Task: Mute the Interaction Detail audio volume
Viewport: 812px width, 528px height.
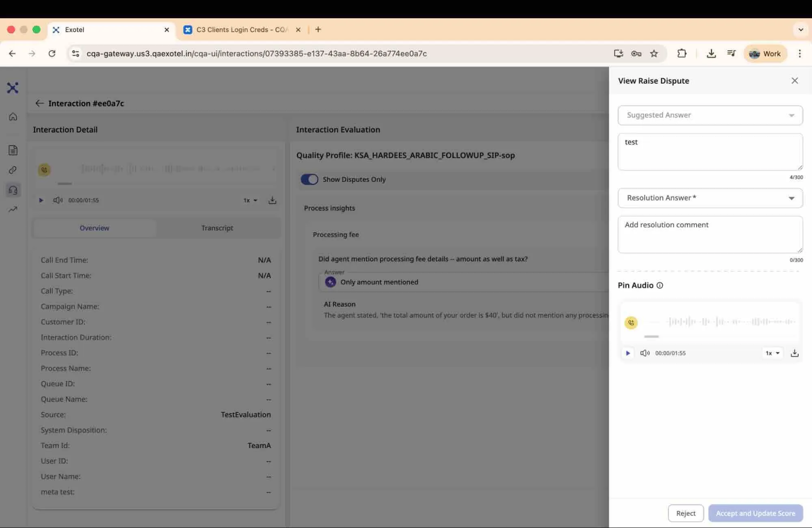Action: (x=58, y=200)
